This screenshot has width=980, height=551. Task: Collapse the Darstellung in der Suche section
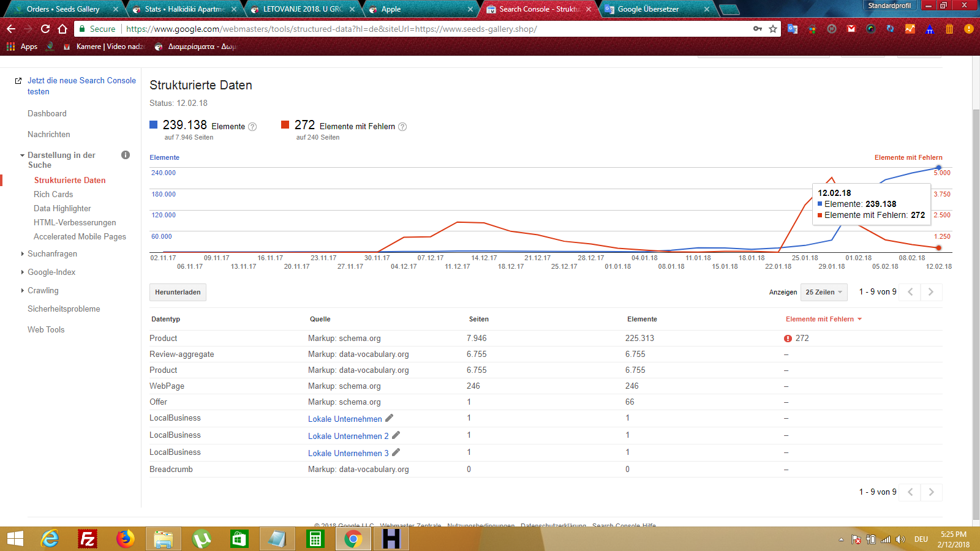coord(22,156)
